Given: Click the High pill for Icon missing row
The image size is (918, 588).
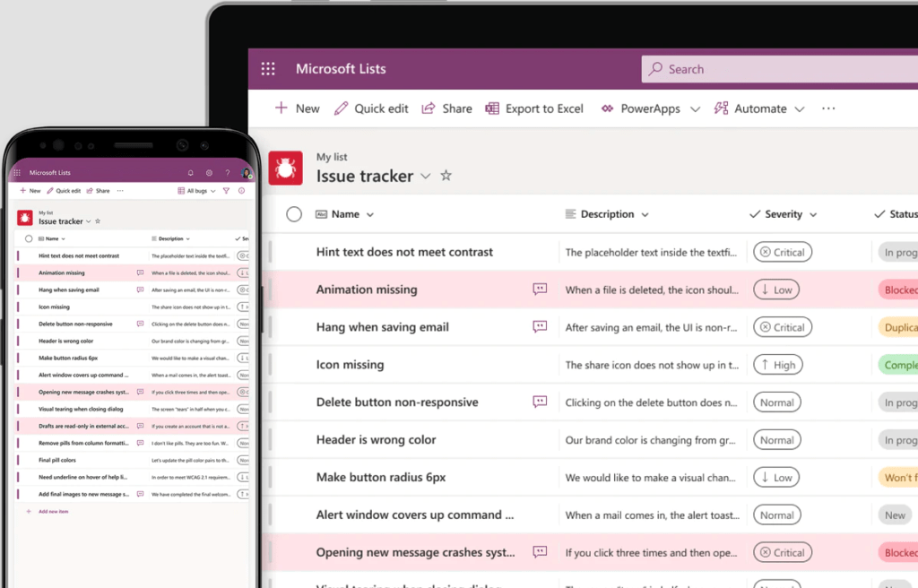Looking at the screenshot, I should pos(778,364).
